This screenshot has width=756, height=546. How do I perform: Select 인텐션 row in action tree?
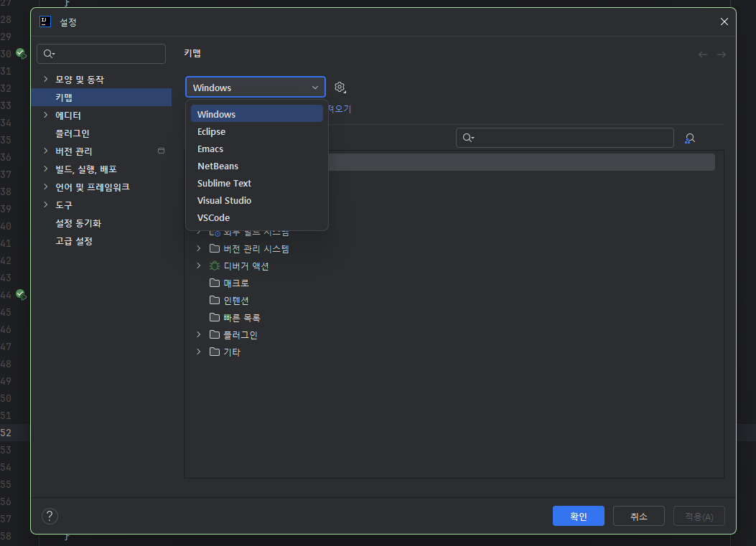[454, 300]
